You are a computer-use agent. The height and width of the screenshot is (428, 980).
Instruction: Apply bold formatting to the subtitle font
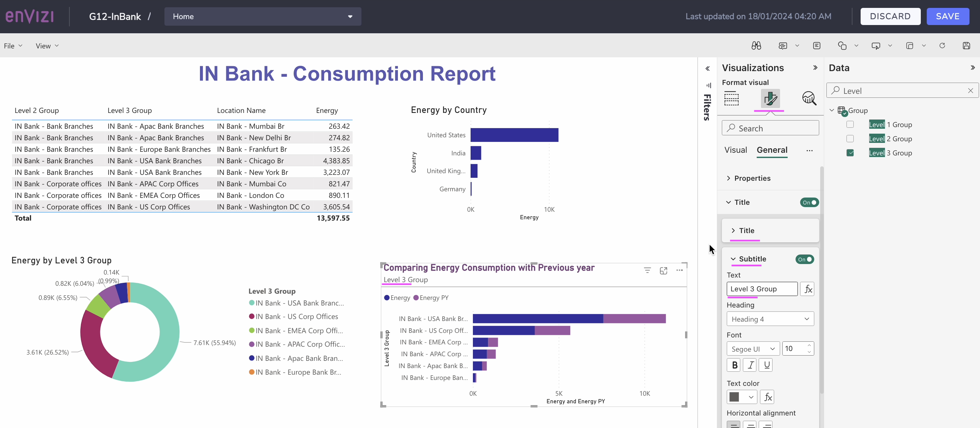pos(734,365)
